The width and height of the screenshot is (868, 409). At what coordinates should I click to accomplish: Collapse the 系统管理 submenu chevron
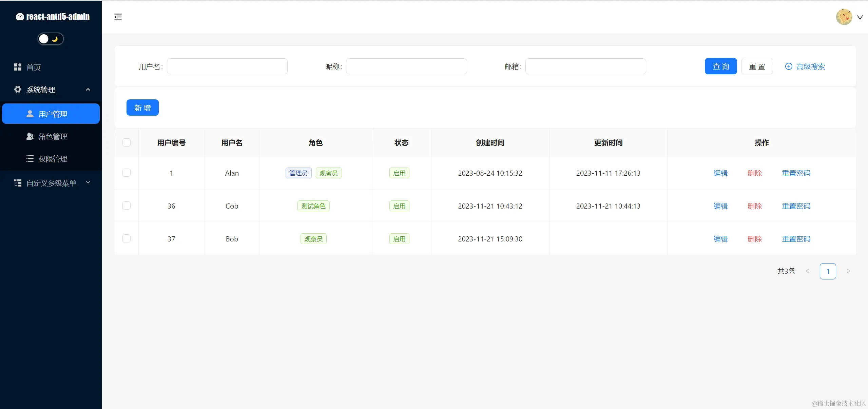coord(88,90)
